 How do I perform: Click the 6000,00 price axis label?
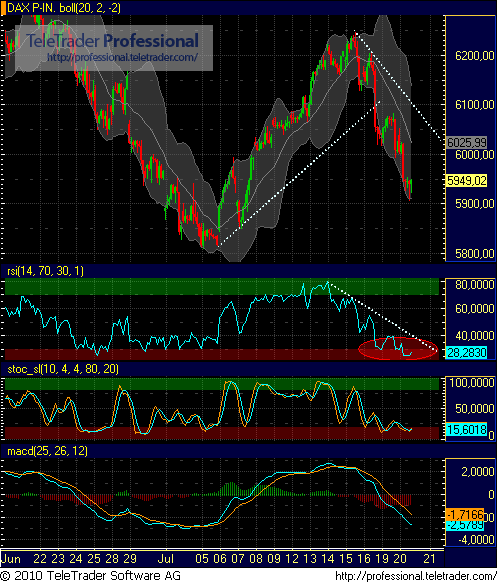475,154
